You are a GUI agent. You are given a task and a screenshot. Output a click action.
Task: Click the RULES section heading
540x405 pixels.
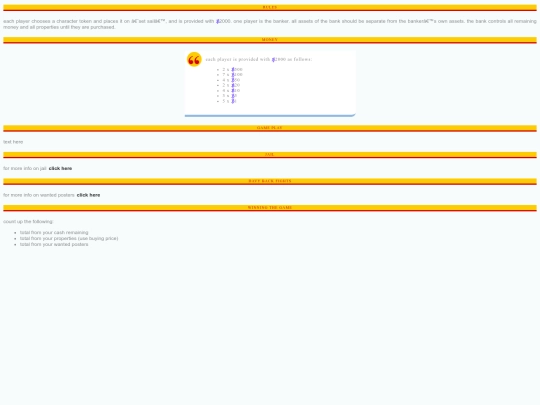coord(270,7)
